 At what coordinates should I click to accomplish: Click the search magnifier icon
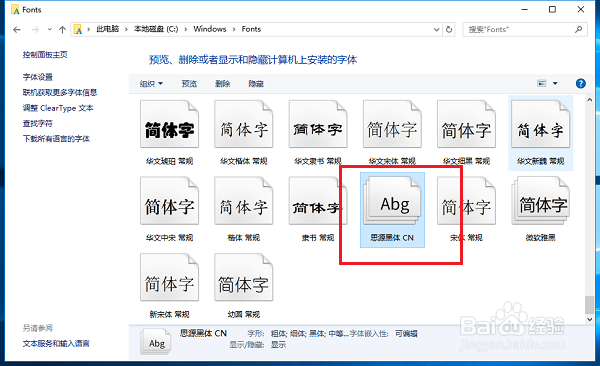coord(579,29)
